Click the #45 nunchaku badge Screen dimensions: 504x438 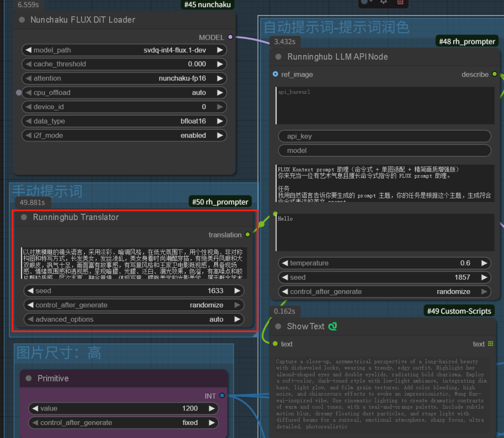coord(207,5)
